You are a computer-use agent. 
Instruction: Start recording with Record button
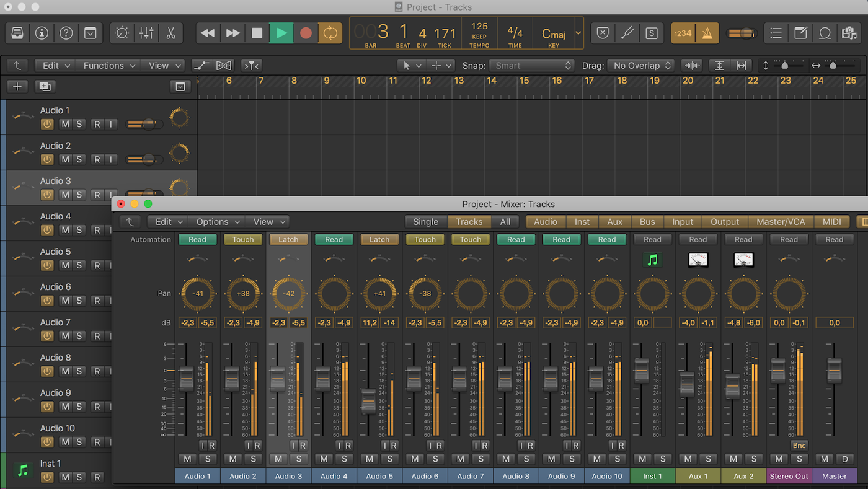click(306, 33)
